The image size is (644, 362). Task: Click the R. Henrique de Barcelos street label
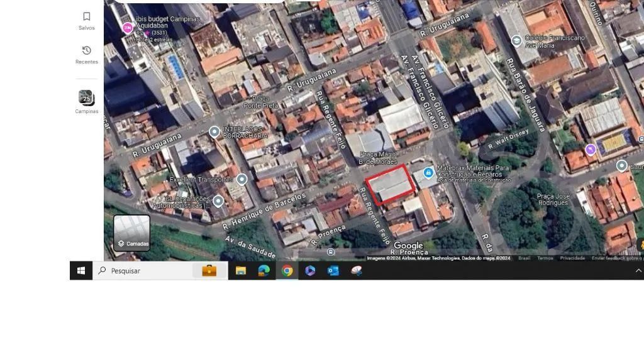tap(264, 211)
